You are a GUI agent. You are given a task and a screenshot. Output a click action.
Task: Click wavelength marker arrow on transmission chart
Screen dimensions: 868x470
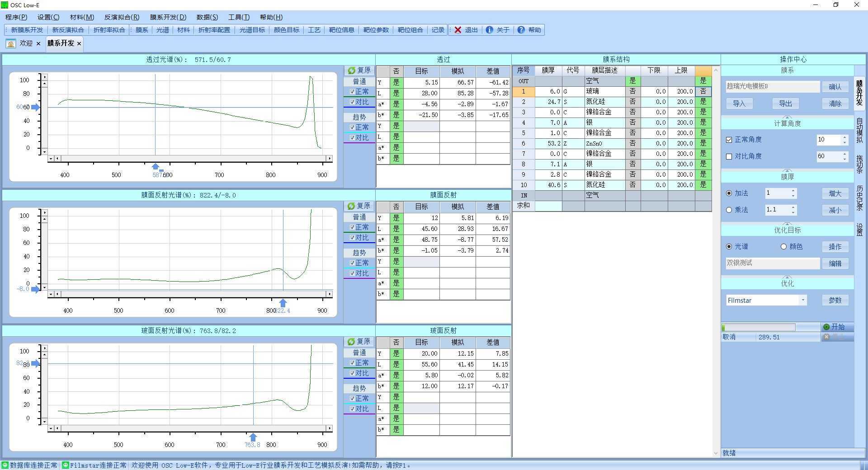click(156, 167)
